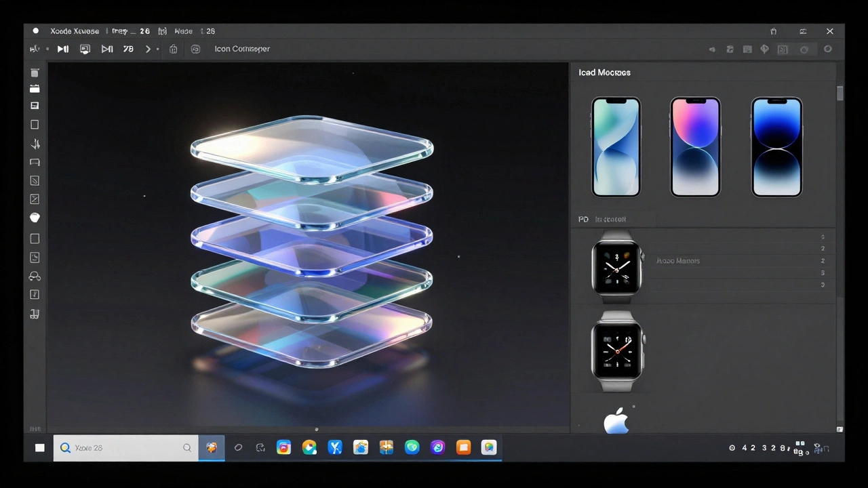Click the film frame icon atop the sidebar
The image size is (868, 488).
[35, 73]
